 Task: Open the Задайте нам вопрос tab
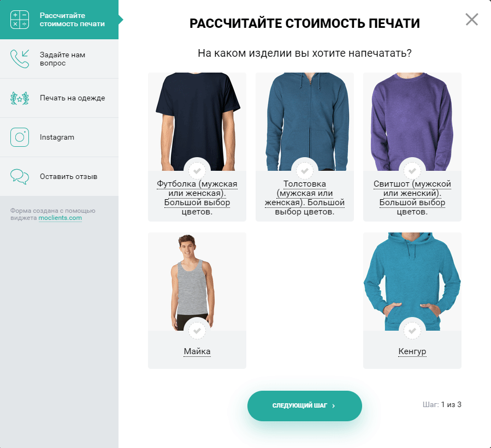tap(59, 59)
